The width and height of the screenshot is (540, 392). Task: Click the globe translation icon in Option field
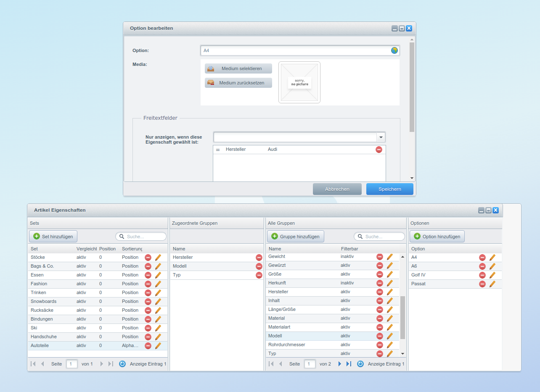(394, 50)
